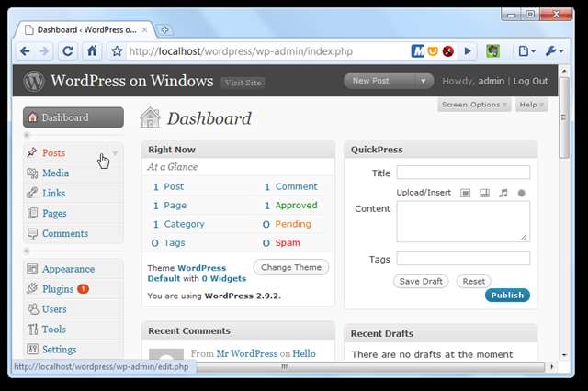Screen dimensions: 588x391
Task: Reset the QuickPress form
Action: coord(474,281)
